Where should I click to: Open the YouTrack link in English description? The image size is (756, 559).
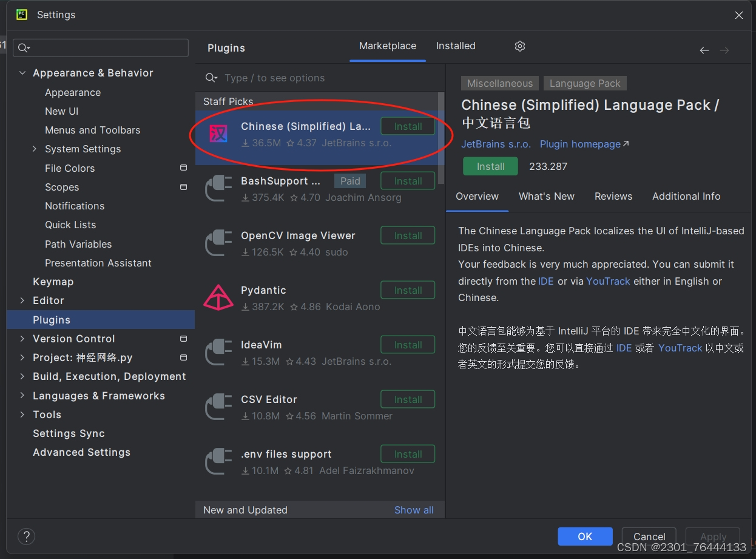(x=608, y=281)
